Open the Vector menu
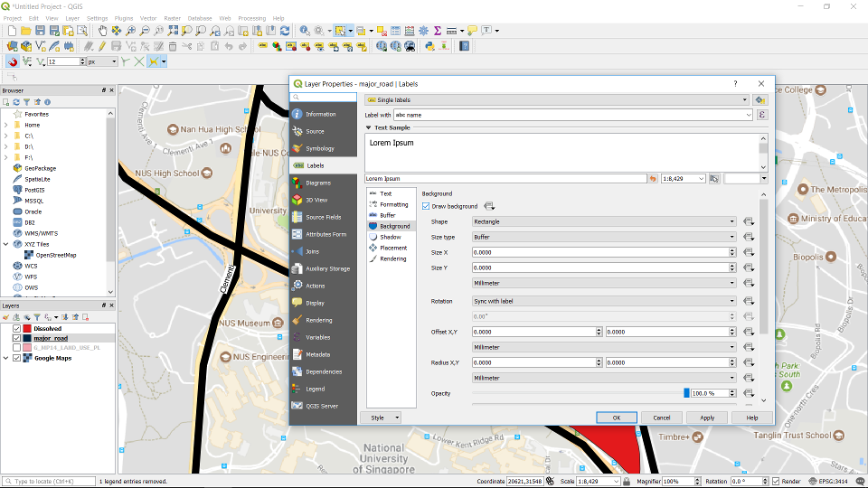 [x=147, y=18]
